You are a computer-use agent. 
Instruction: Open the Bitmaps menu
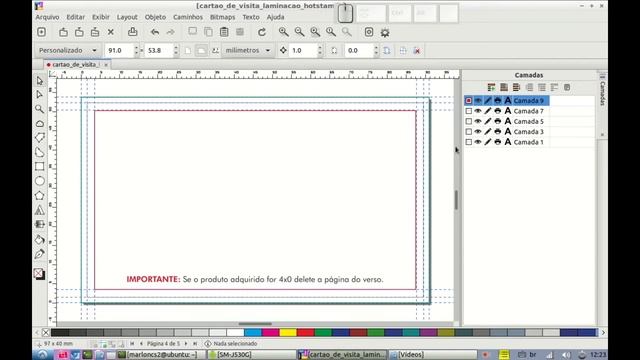click(x=222, y=17)
